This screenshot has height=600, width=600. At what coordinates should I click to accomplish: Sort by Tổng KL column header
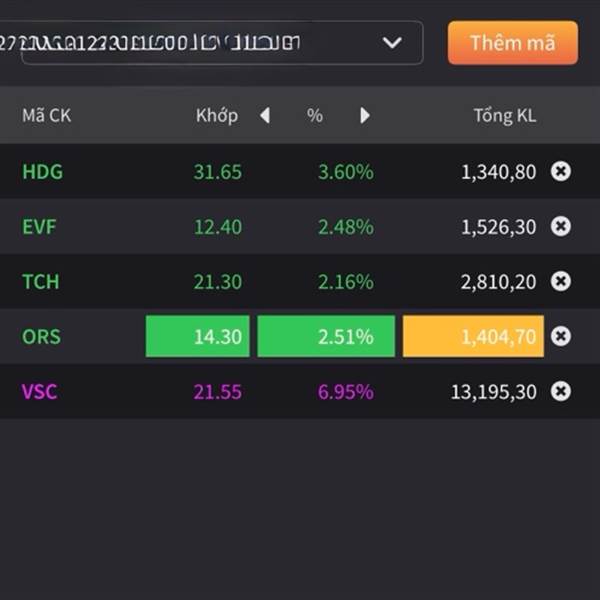pyautogui.click(x=504, y=115)
